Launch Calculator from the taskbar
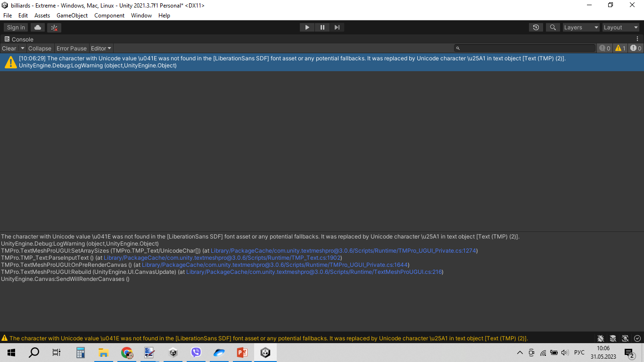Viewport: 644px width, 362px height. (x=80, y=353)
